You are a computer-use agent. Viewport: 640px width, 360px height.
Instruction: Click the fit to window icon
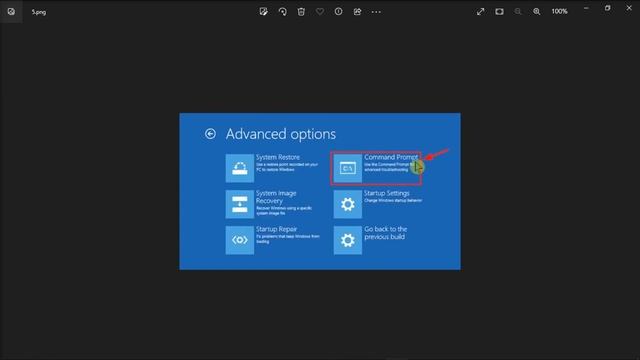(499, 11)
